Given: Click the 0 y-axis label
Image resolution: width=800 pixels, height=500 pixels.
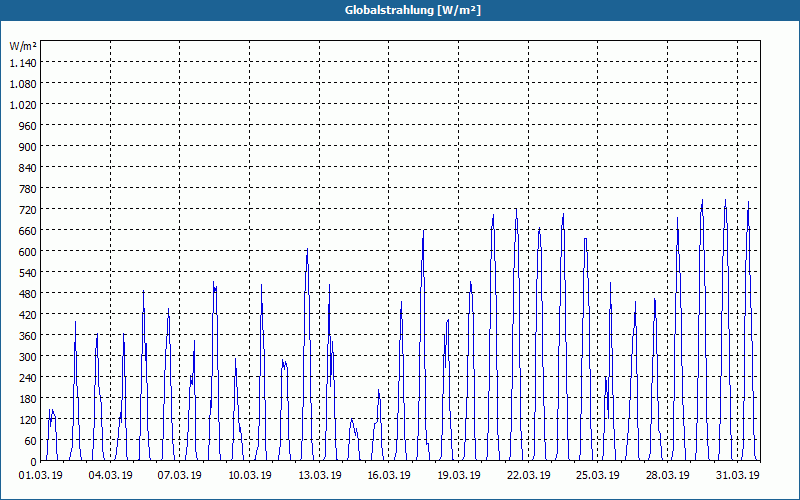Looking at the screenshot, I should click(x=34, y=462).
